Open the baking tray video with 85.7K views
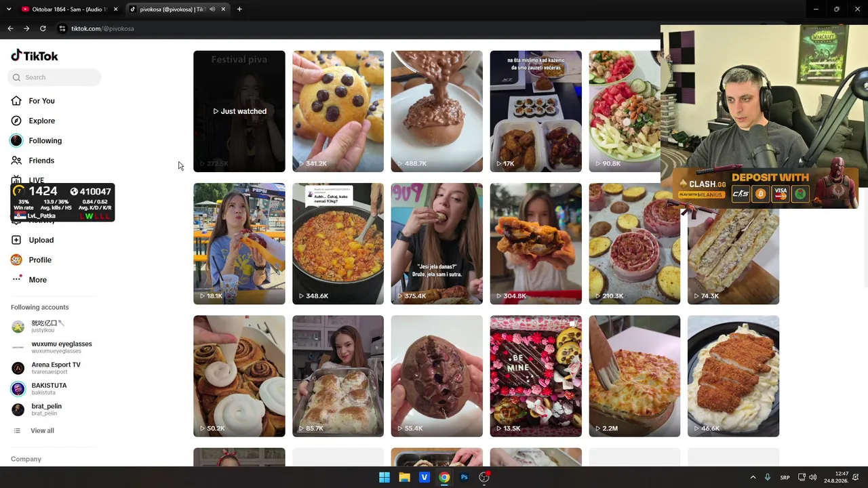The image size is (868, 488). pyautogui.click(x=338, y=376)
